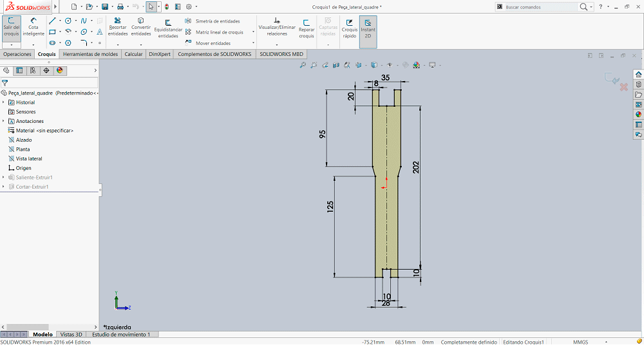Expand the Historial tree node
This screenshot has width=644, height=345.
3,102
